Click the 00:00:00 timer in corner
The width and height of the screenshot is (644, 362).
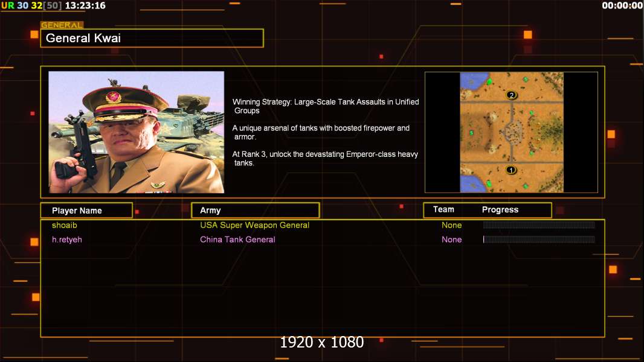click(622, 5)
